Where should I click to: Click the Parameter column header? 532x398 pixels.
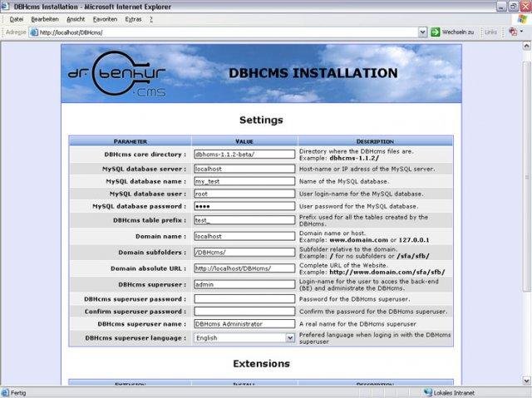click(x=131, y=141)
